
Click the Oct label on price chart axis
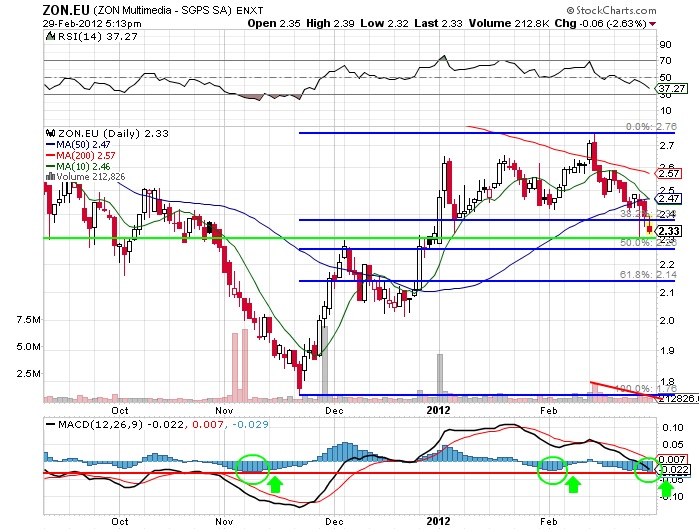(x=119, y=410)
